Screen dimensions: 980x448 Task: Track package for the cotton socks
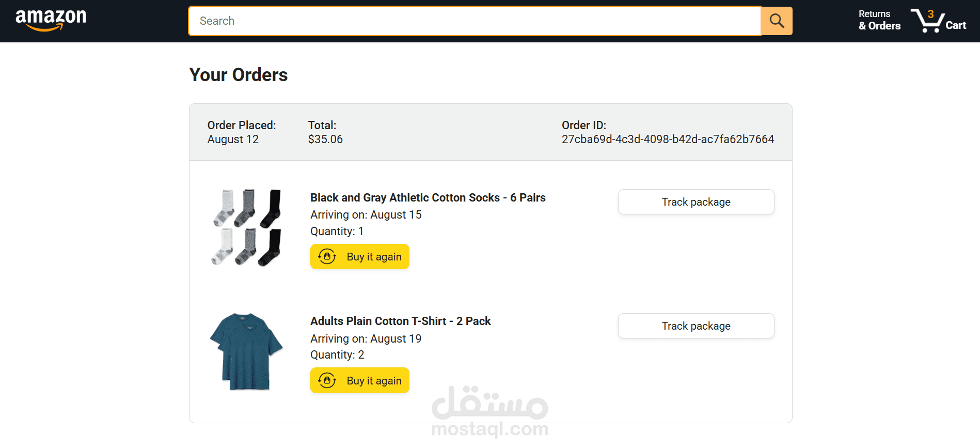696,202
